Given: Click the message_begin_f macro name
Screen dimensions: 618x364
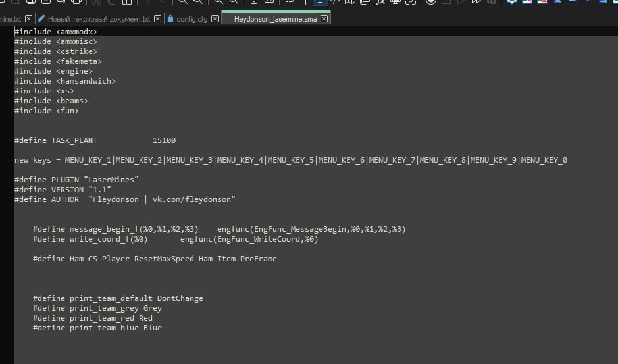Looking at the screenshot, I should point(104,228).
